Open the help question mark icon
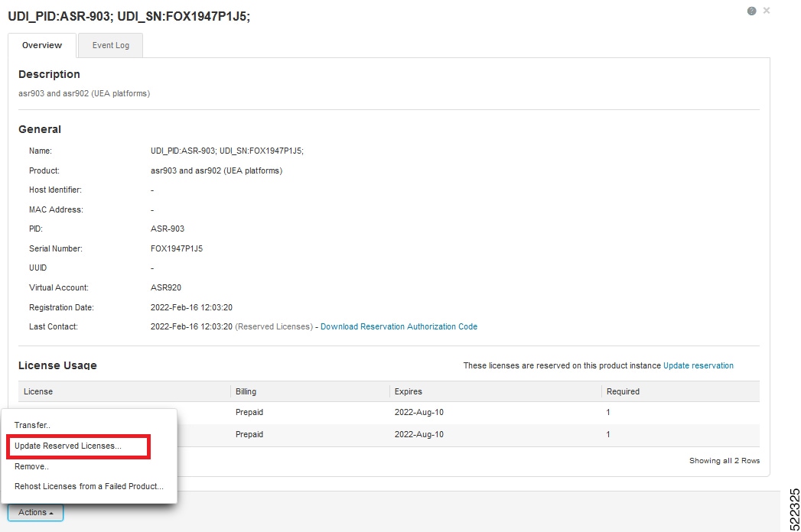The width and height of the screenshot is (801, 532). click(751, 11)
